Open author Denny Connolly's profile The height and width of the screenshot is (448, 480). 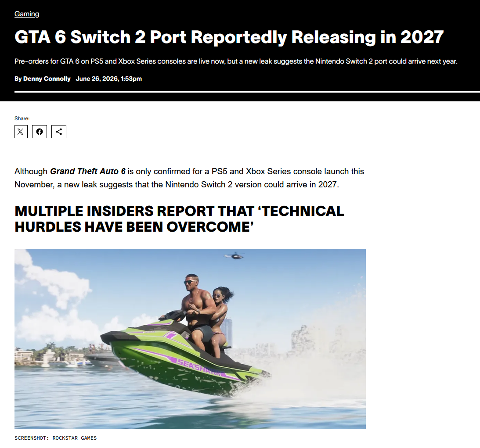coord(47,79)
